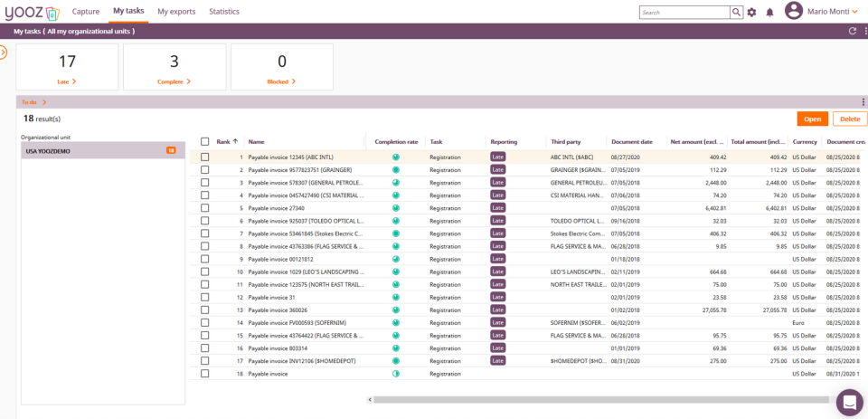This screenshot has width=868, height=419.
Task: Click Mario Monti profile avatar
Action: coord(794,11)
